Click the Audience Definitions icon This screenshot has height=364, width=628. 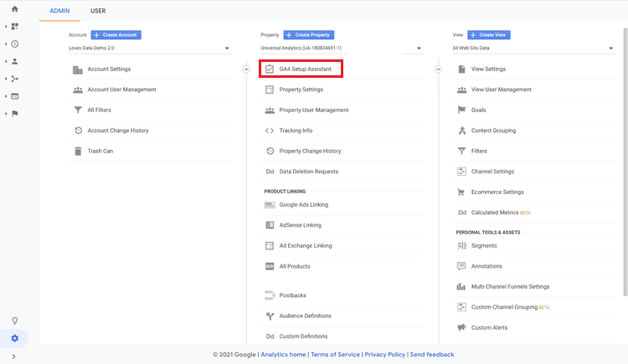coord(270,316)
